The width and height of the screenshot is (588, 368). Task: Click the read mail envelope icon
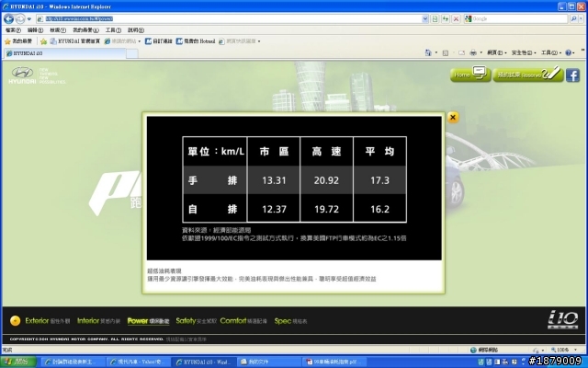461,53
